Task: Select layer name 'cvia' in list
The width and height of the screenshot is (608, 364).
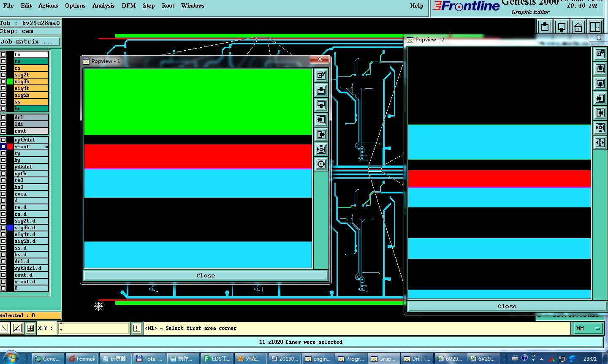Action: tap(31, 194)
